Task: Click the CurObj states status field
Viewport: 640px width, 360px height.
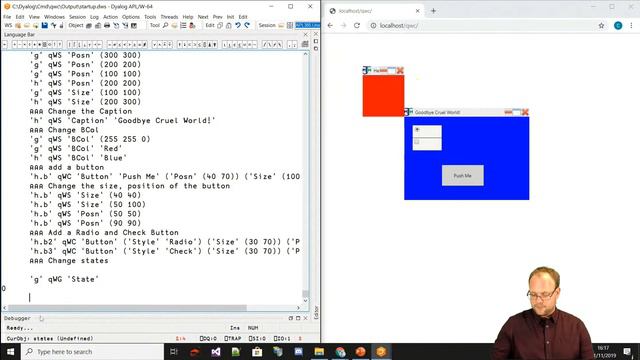Action: tap(49, 338)
